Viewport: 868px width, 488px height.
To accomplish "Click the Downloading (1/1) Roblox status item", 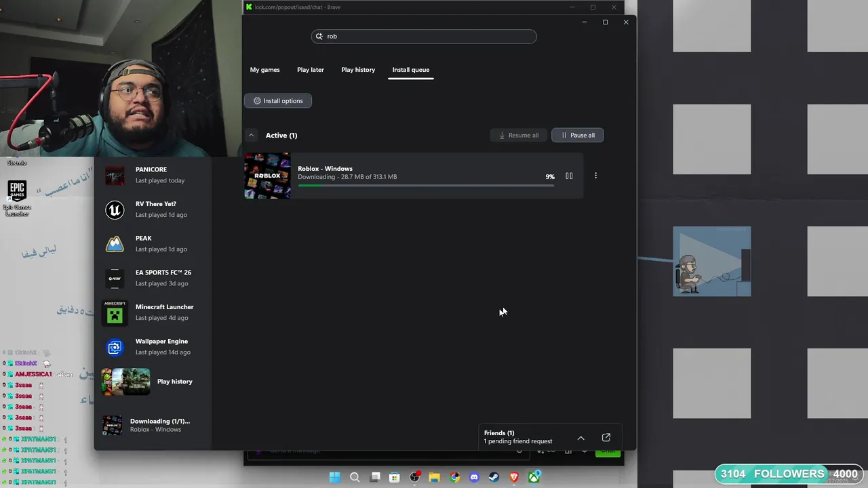I will pyautogui.click(x=153, y=425).
